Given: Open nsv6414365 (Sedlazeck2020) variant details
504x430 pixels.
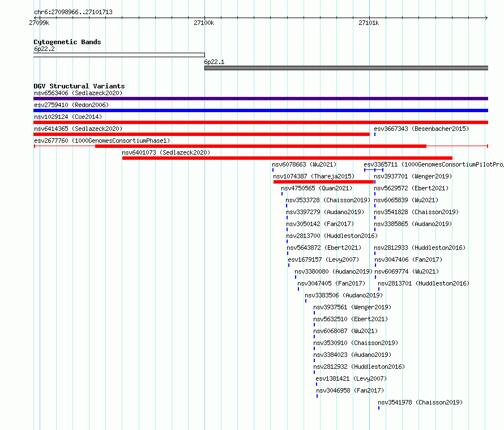Looking at the screenshot, I should [x=78, y=129].
